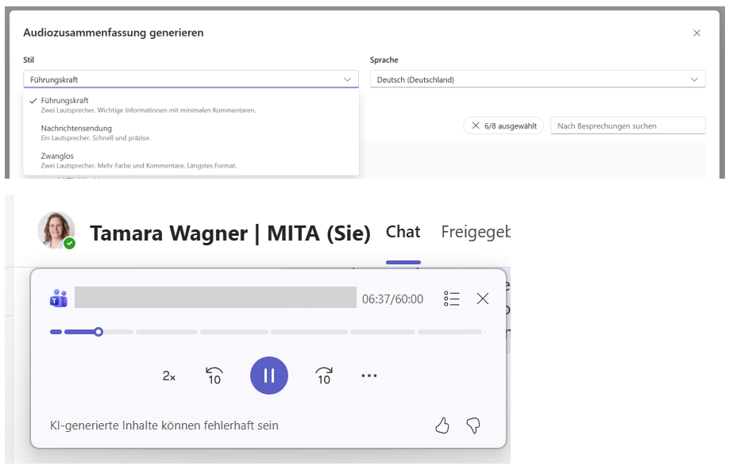
Task: Pause the audio summary playback
Action: pyautogui.click(x=269, y=376)
